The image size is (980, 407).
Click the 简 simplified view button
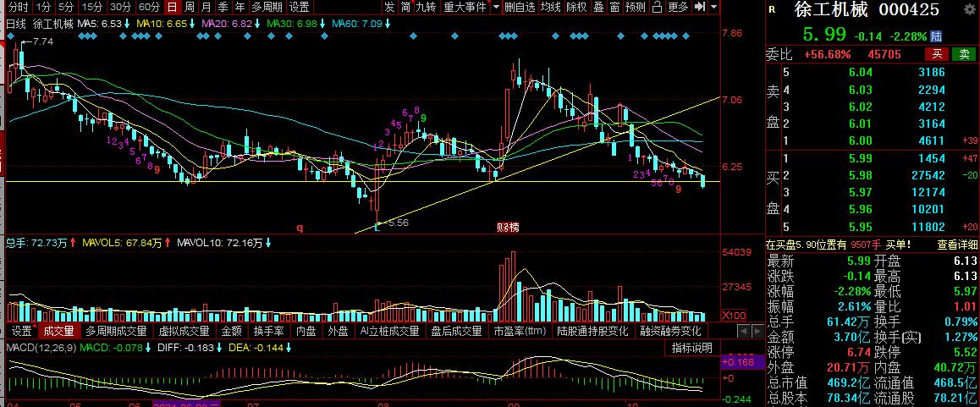[406, 8]
